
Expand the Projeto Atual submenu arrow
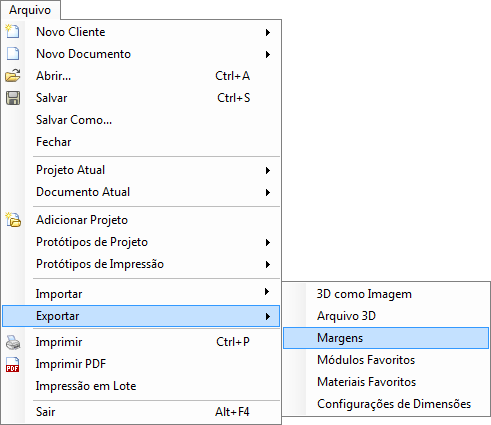click(x=268, y=171)
